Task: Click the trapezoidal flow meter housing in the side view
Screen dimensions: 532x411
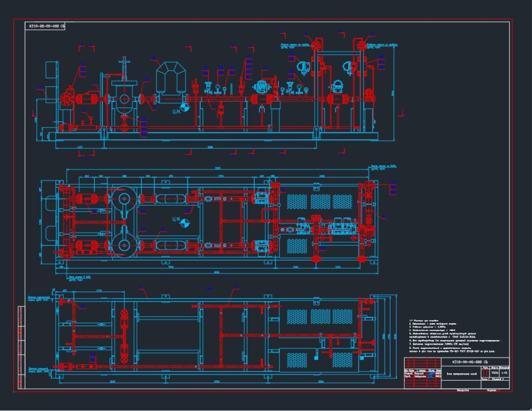Action: click(x=172, y=78)
